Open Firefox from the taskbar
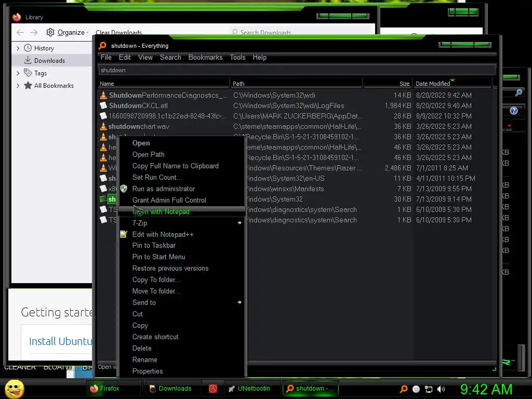Screen dimensions: 532x399 [x=114, y=389]
